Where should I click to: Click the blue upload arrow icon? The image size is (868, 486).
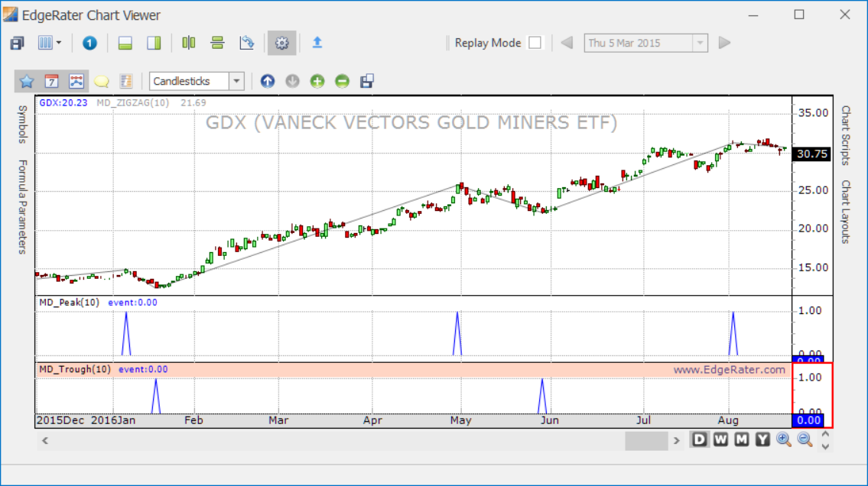point(317,43)
